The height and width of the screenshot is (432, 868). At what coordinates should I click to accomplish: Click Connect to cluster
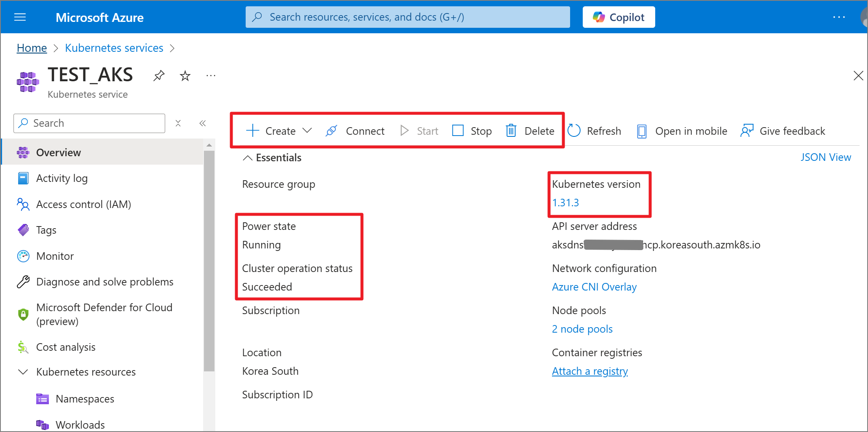click(355, 131)
